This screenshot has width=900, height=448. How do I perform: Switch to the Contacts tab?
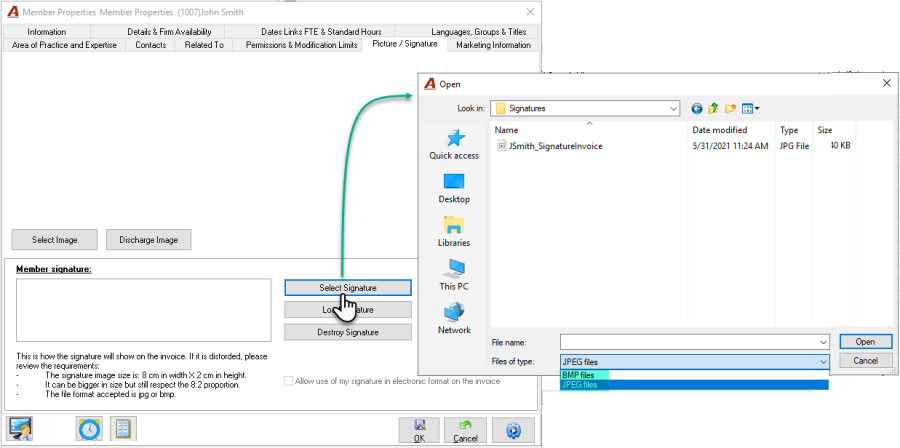coord(150,45)
